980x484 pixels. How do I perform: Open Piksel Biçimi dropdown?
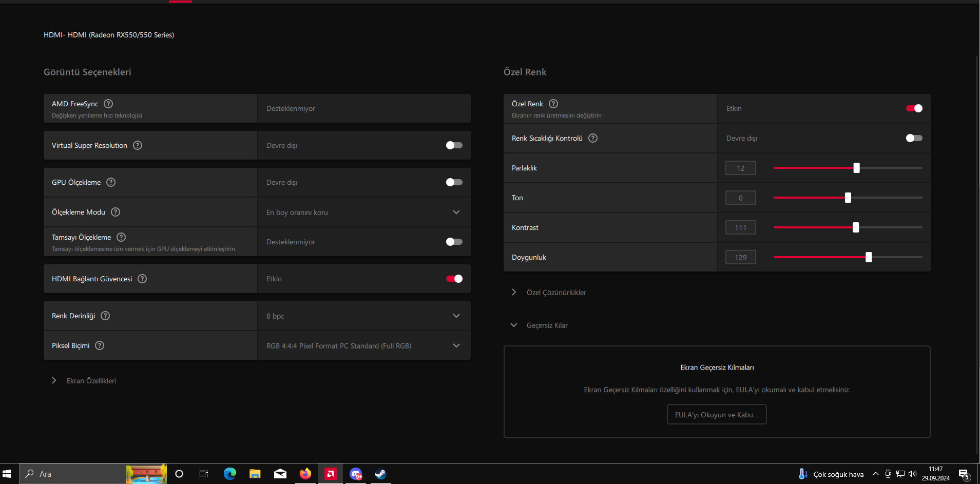364,345
